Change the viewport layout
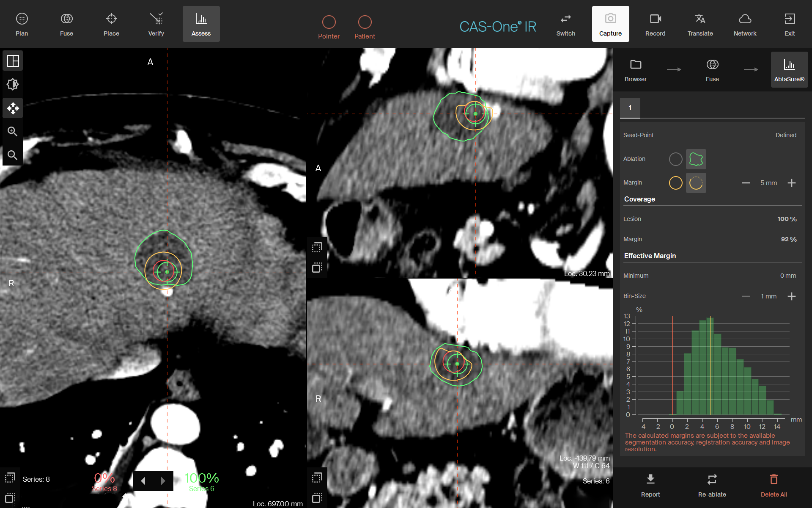 (13, 61)
